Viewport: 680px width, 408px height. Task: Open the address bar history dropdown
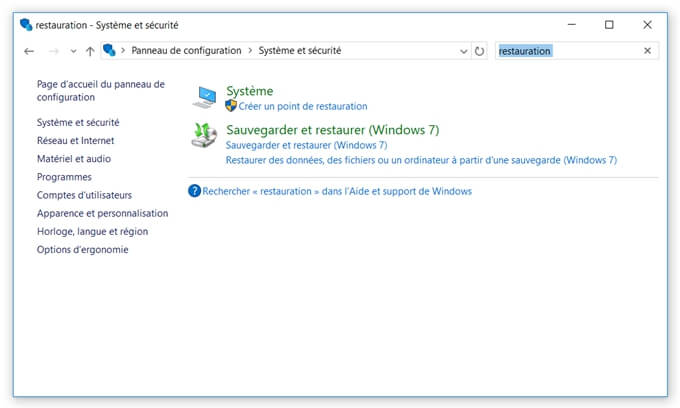(x=463, y=51)
